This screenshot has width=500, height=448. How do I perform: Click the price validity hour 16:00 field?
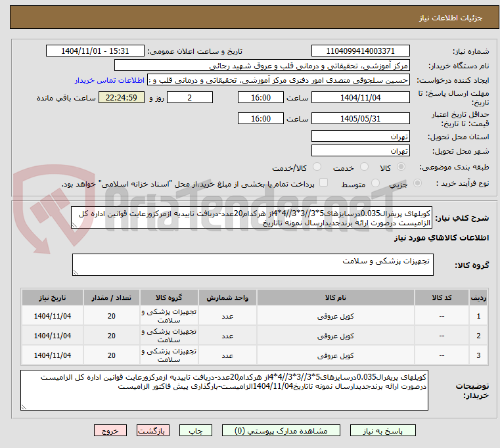click(x=261, y=118)
